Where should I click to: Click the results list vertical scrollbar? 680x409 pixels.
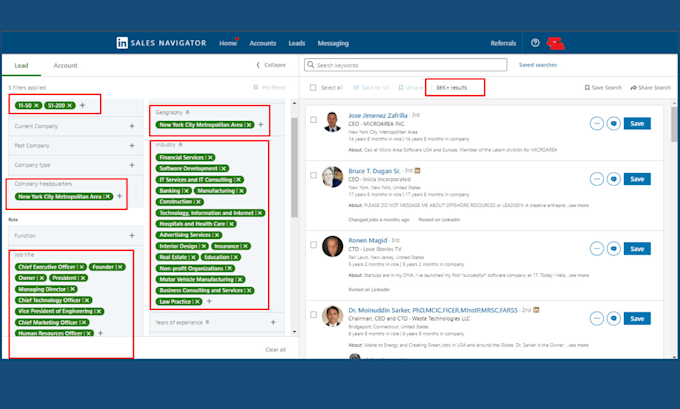[674, 124]
